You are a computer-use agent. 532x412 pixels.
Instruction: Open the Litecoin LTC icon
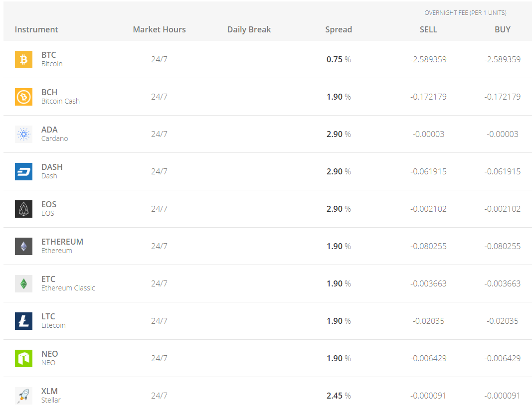coord(24,320)
